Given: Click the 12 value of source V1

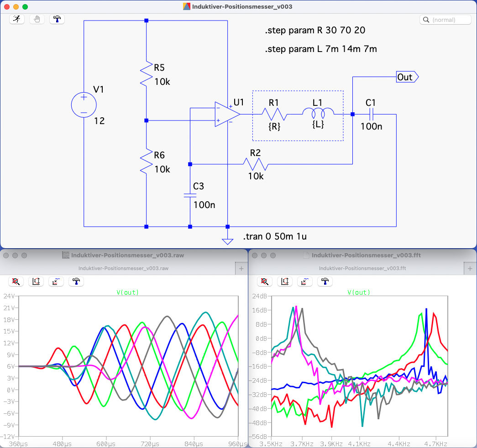Looking at the screenshot, I should [99, 121].
